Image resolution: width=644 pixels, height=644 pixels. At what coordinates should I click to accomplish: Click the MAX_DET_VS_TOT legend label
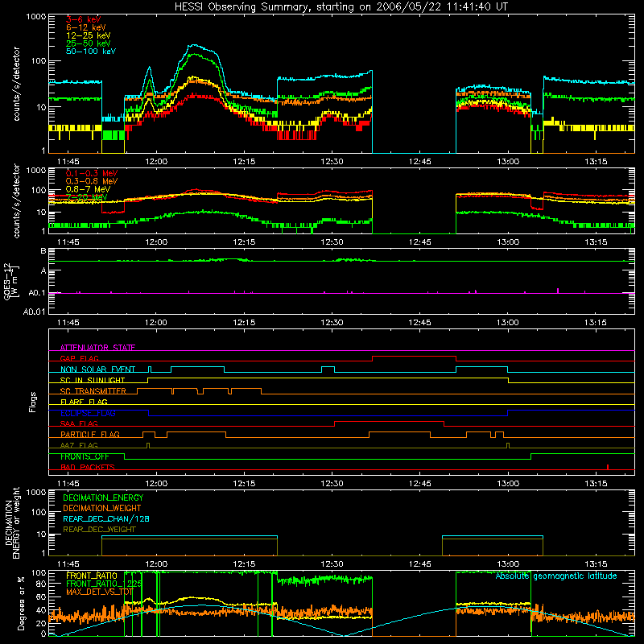click(100, 592)
